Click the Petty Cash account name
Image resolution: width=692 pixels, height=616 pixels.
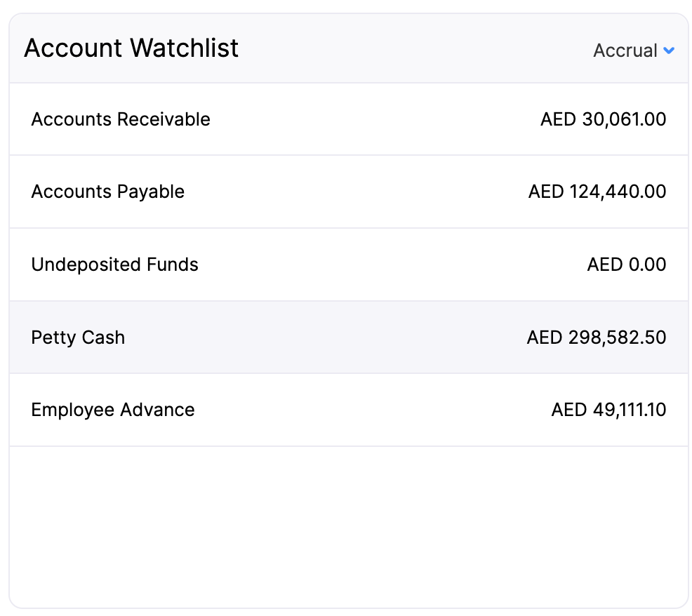77,337
